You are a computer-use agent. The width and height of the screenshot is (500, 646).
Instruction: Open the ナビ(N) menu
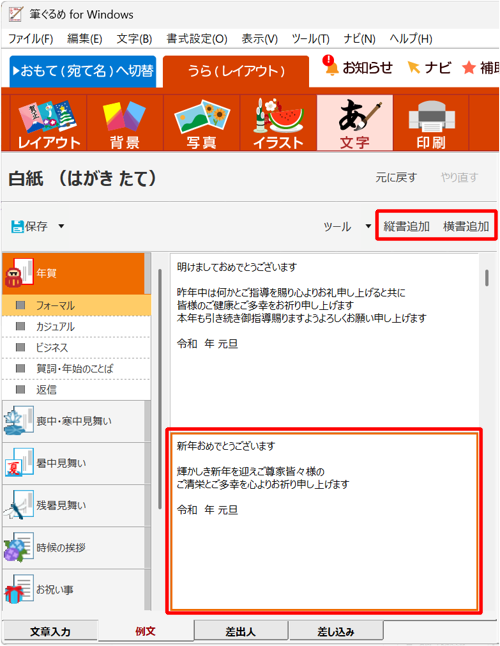click(x=360, y=39)
